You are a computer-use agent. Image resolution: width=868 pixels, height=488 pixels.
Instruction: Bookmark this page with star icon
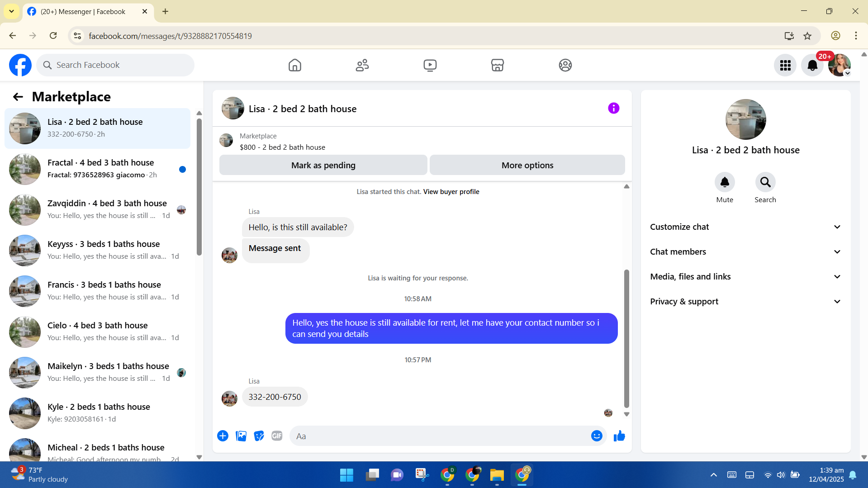(x=807, y=36)
